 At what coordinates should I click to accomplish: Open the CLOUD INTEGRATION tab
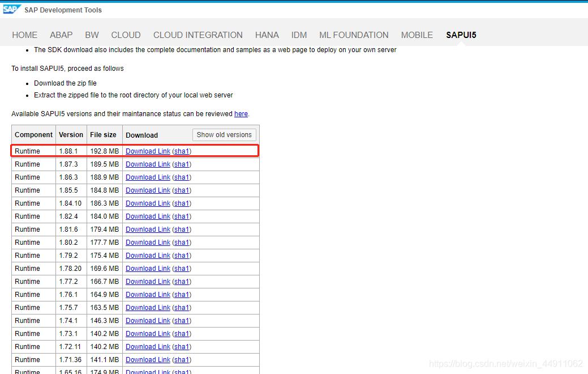click(198, 35)
